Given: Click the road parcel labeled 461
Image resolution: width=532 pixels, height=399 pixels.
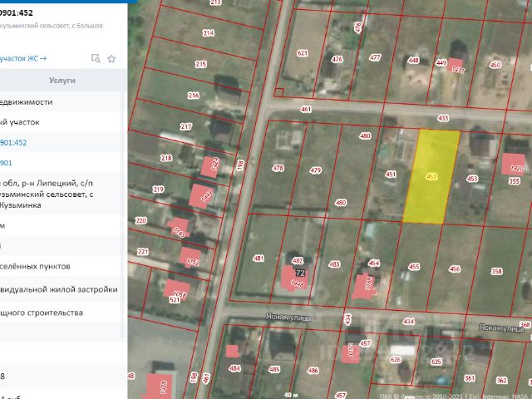Looking at the screenshot, I should tap(306, 109).
